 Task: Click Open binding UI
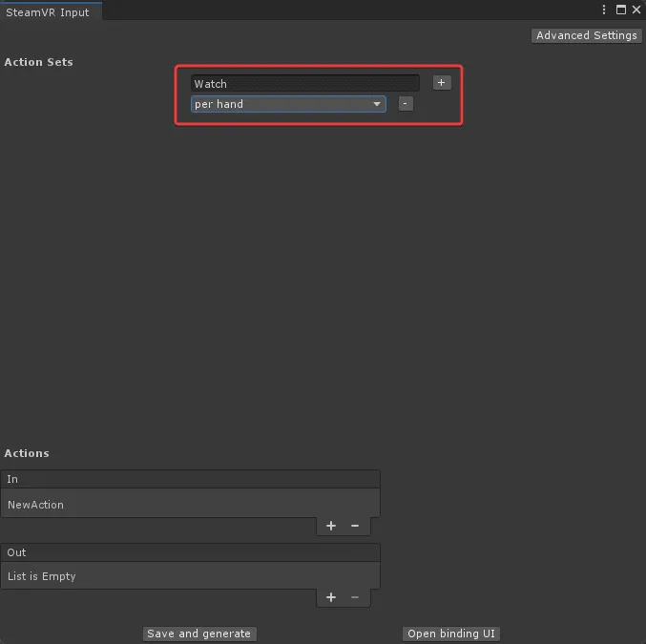[451, 634]
